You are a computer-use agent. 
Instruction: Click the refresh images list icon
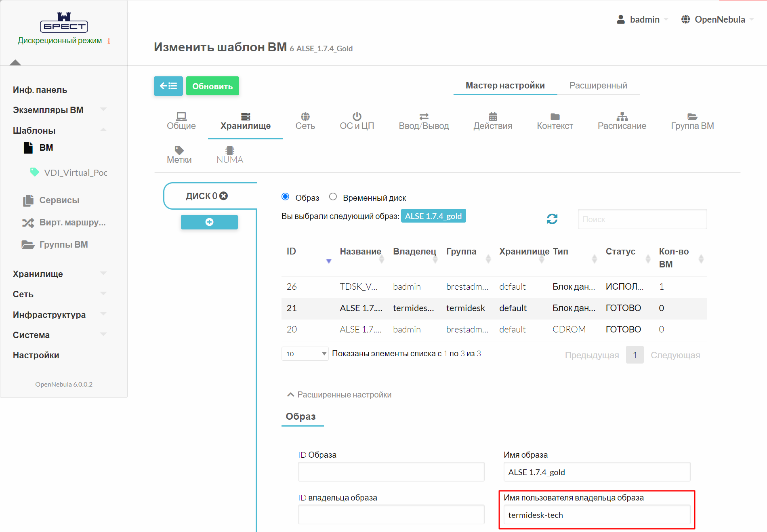(552, 219)
